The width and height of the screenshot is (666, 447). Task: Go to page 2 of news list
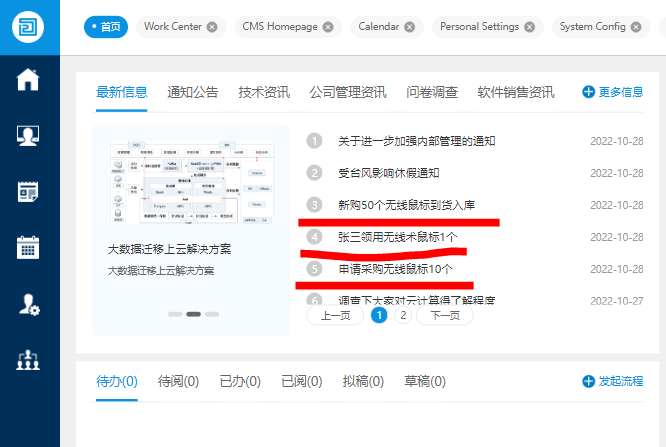[x=403, y=315]
